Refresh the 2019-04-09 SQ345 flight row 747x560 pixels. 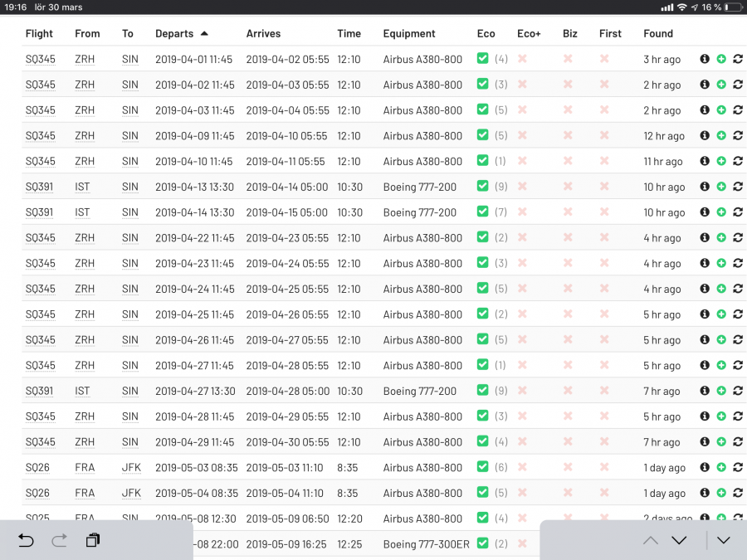point(737,135)
